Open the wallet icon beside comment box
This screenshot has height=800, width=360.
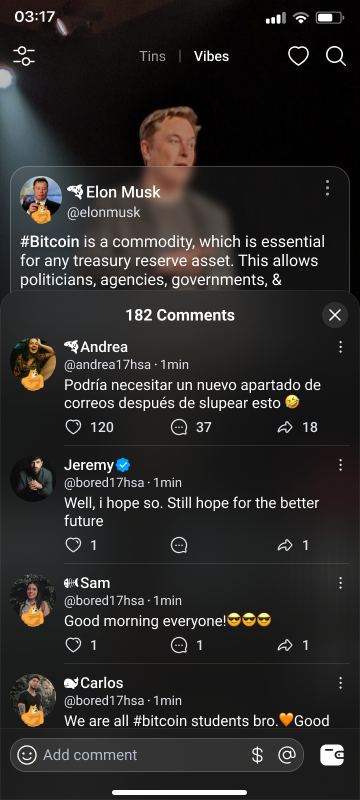[332, 755]
